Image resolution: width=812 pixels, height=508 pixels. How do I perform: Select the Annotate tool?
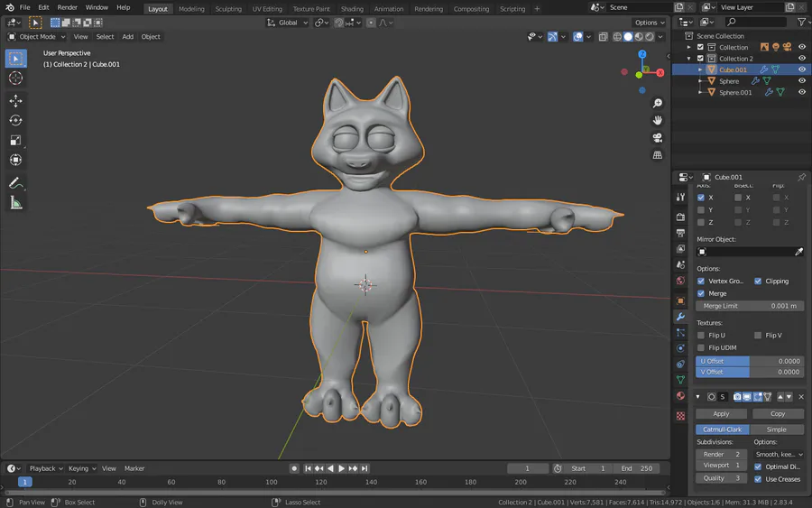pyautogui.click(x=15, y=183)
